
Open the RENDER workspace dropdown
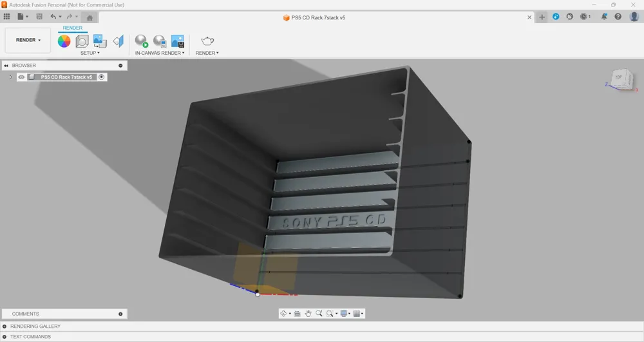tap(28, 40)
